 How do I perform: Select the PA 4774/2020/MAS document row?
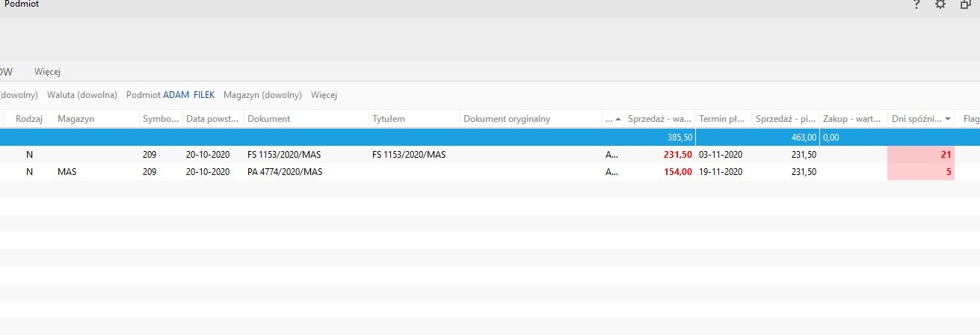285,172
